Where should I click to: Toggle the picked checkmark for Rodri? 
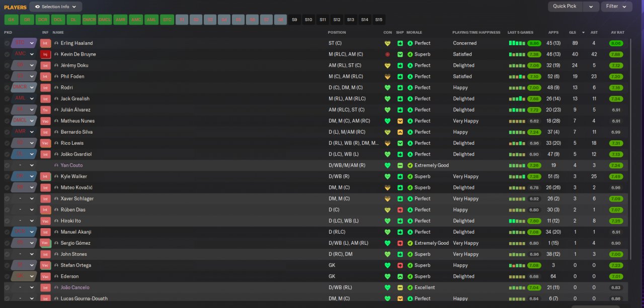point(7,87)
